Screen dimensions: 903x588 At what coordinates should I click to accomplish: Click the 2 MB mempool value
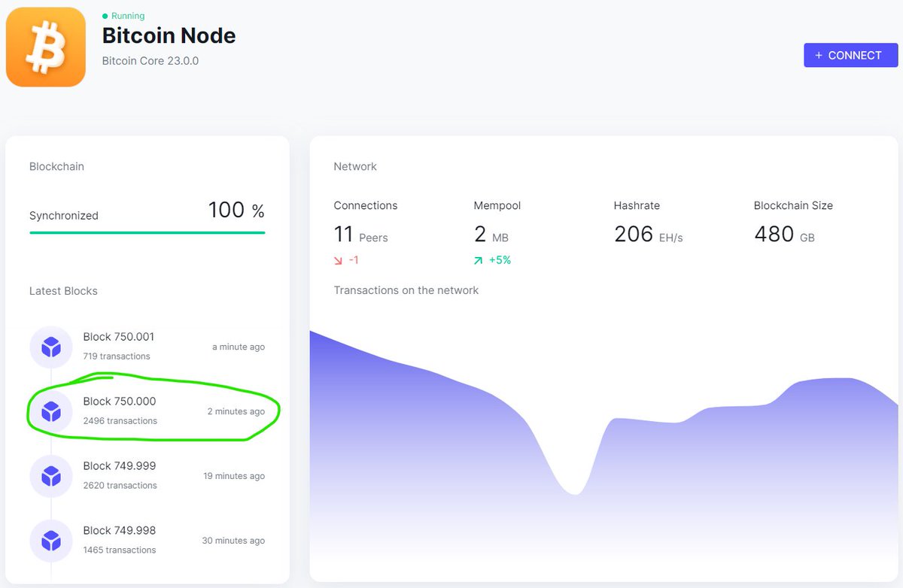pyautogui.click(x=491, y=235)
